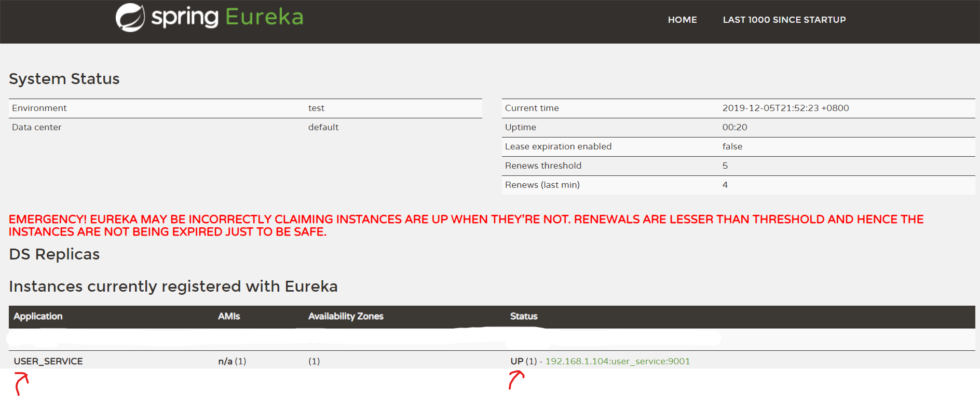Click the Availability Zones column header
The image size is (980, 396).
(346, 316)
